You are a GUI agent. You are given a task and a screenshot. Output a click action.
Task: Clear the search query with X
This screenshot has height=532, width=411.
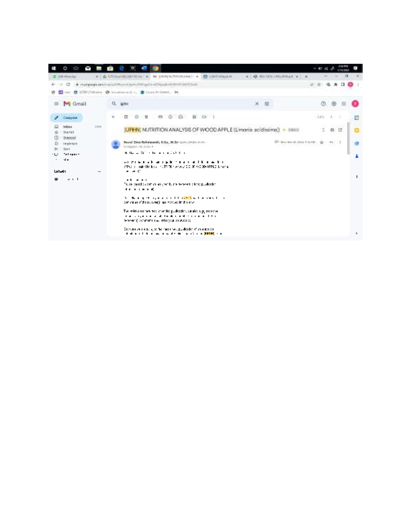click(x=257, y=104)
